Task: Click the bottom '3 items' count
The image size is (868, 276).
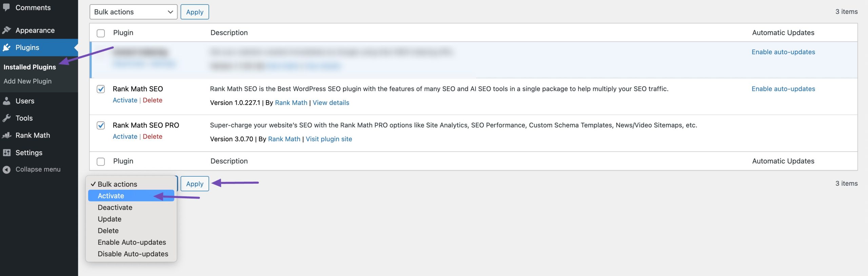Action: tap(846, 183)
